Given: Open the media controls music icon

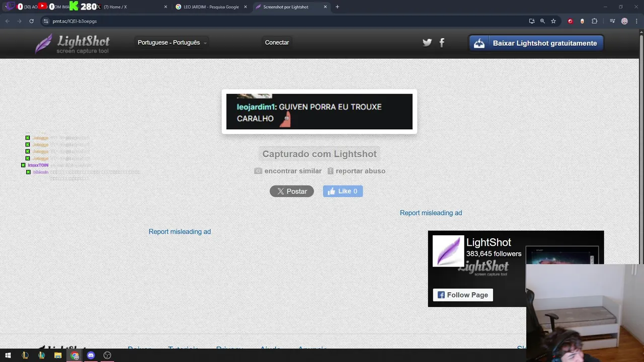Looking at the screenshot, I should tap(612, 21).
